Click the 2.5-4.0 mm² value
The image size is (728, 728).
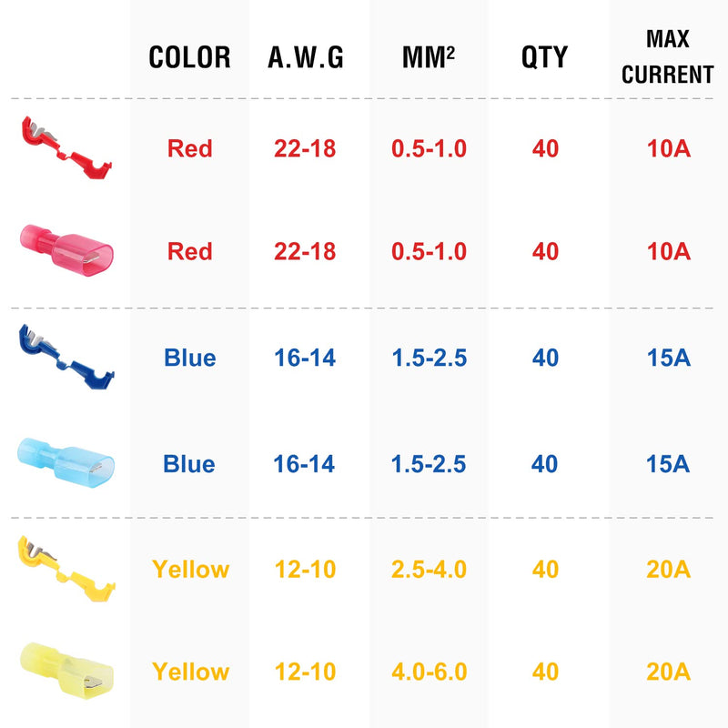[429, 570]
